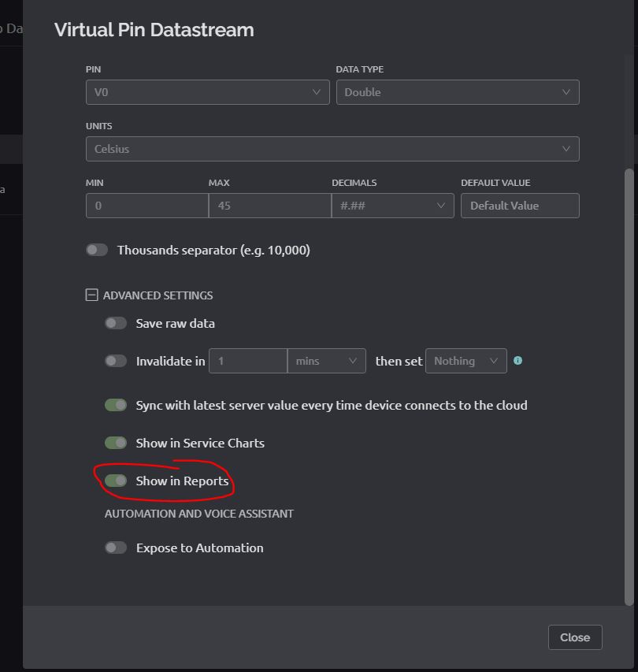Collapse the Advanced Settings section

coord(91,295)
